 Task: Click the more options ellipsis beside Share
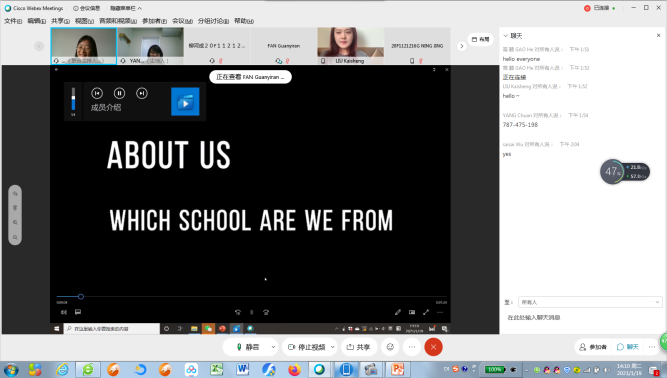[412, 347]
